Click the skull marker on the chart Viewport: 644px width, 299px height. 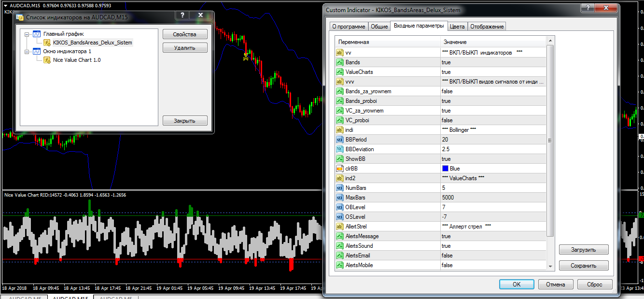[x=245, y=57]
